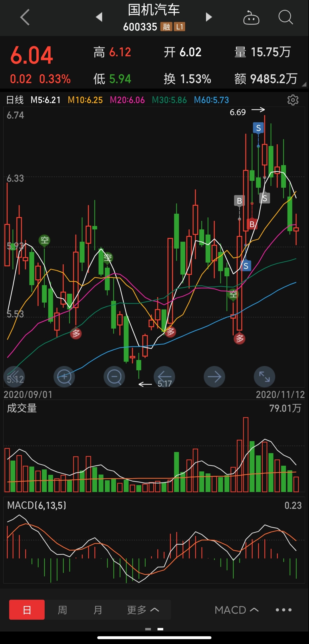Open chart settings gear

click(x=293, y=100)
